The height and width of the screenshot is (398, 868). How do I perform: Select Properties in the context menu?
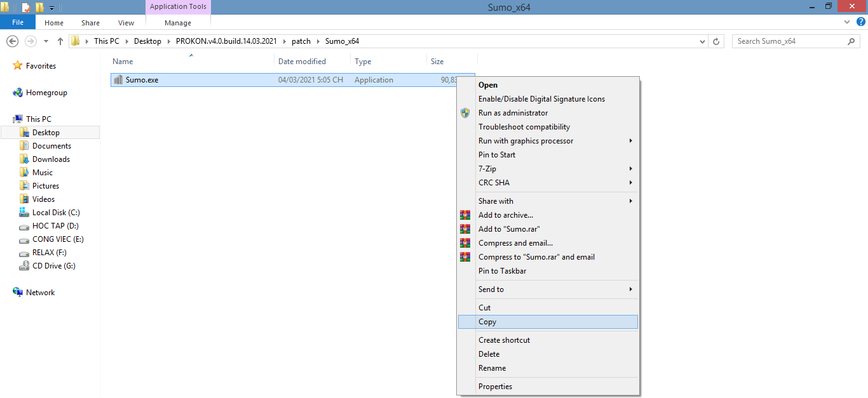point(495,387)
